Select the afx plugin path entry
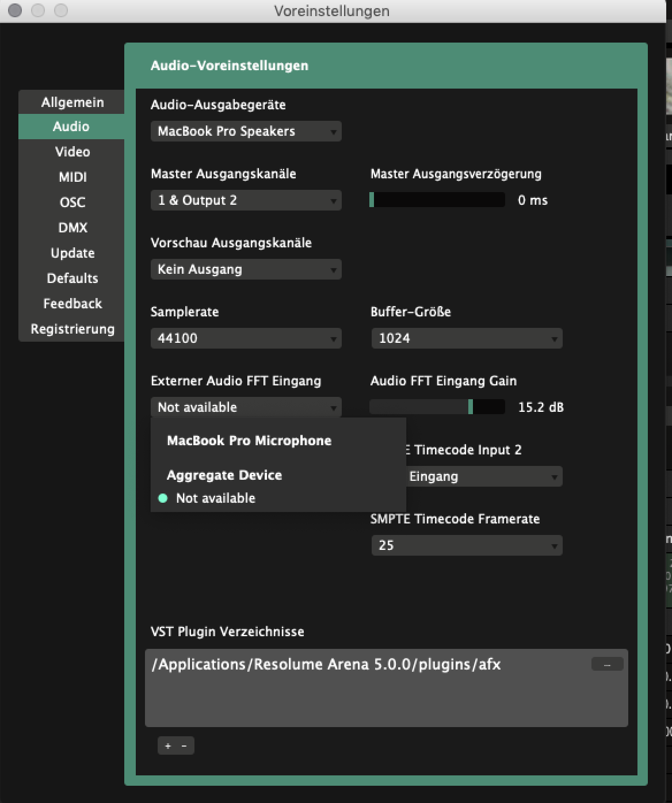Image resolution: width=672 pixels, height=803 pixels. [326, 665]
